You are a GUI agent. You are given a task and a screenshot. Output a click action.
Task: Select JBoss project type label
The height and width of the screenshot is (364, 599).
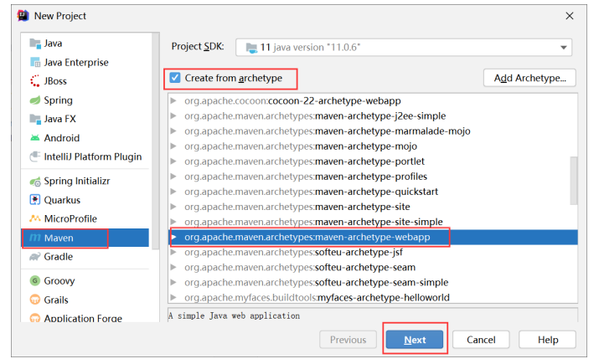pos(55,81)
